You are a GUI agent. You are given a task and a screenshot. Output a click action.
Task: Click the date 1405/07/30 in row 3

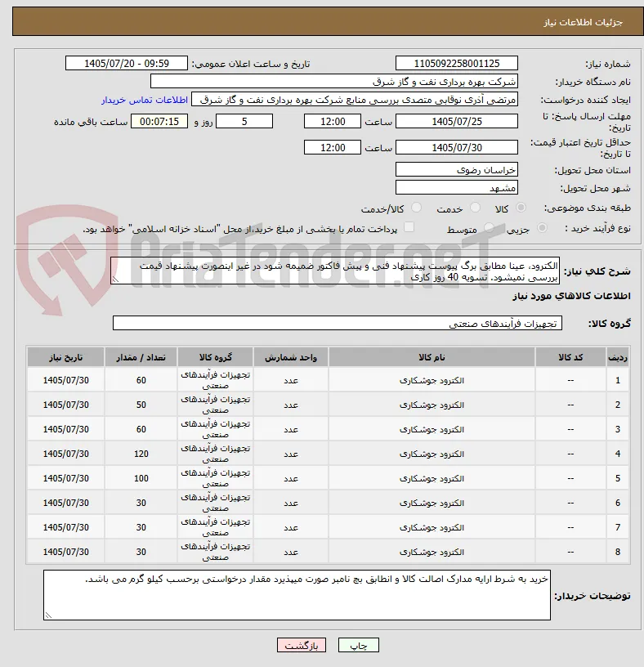click(66, 429)
